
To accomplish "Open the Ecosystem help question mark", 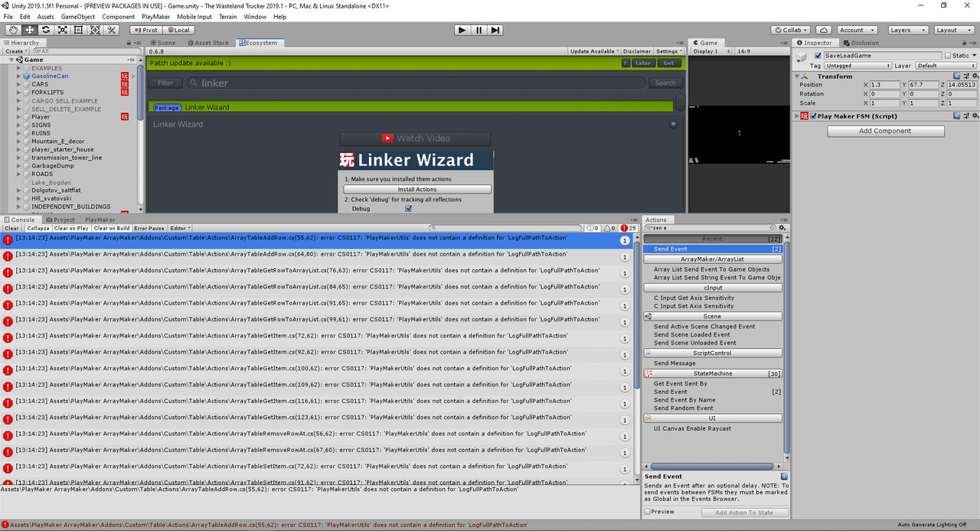I will (626, 63).
